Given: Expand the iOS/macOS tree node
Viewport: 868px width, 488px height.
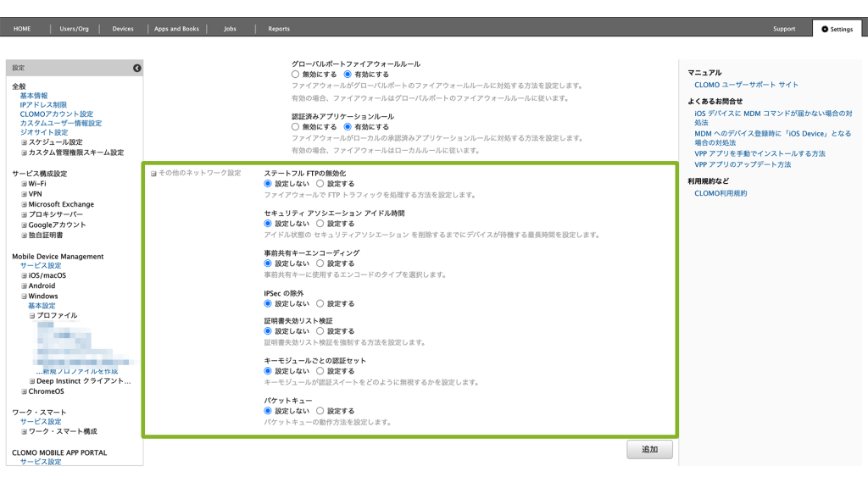Looking at the screenshot, I should coord(25,275).
